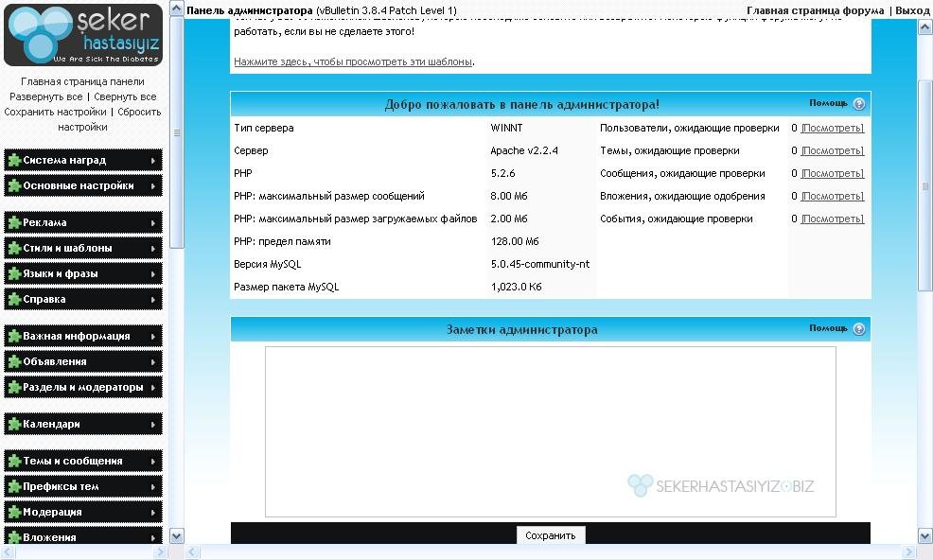Open Стили и шаблоны menu section
The height and width of the screenshot is (560, 933).
tap(83, 248)
